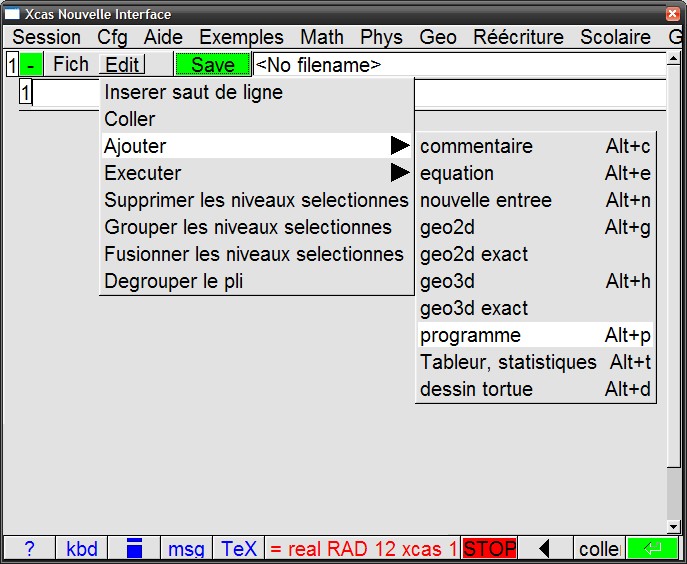Add a commentaire level
The width and height of the screenshot is (687, 564).
click(535, 146)
